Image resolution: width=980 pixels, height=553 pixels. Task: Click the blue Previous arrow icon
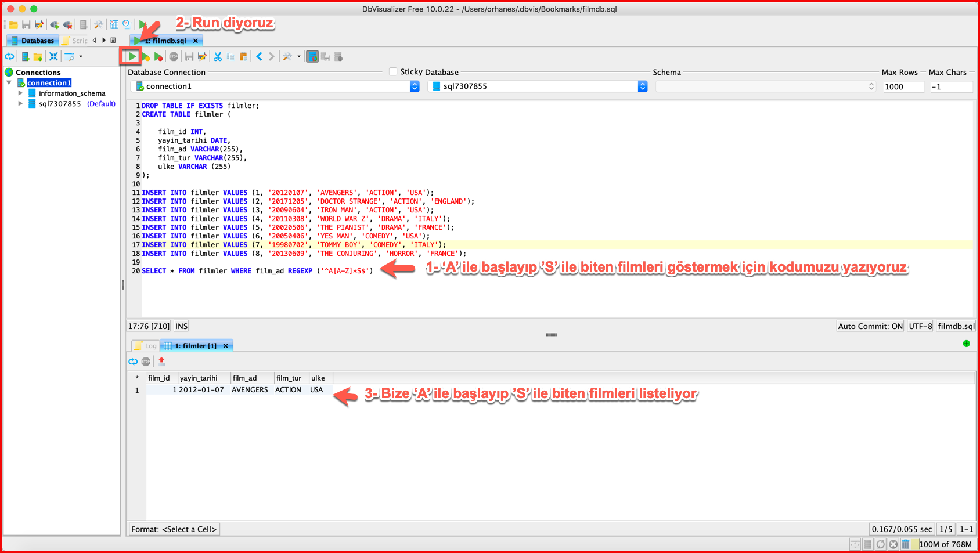click(x=259, y=56)
